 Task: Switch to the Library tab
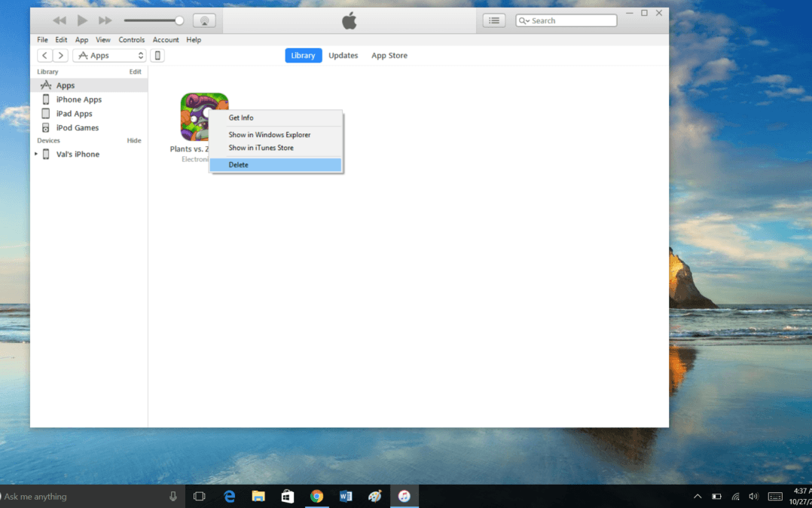click(x=304, y=56)
